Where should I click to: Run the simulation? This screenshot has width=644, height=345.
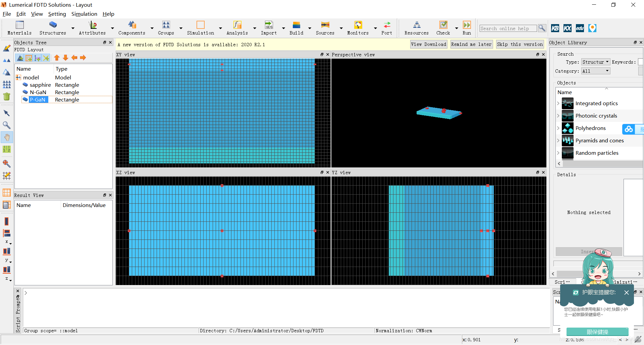[467, 28]
